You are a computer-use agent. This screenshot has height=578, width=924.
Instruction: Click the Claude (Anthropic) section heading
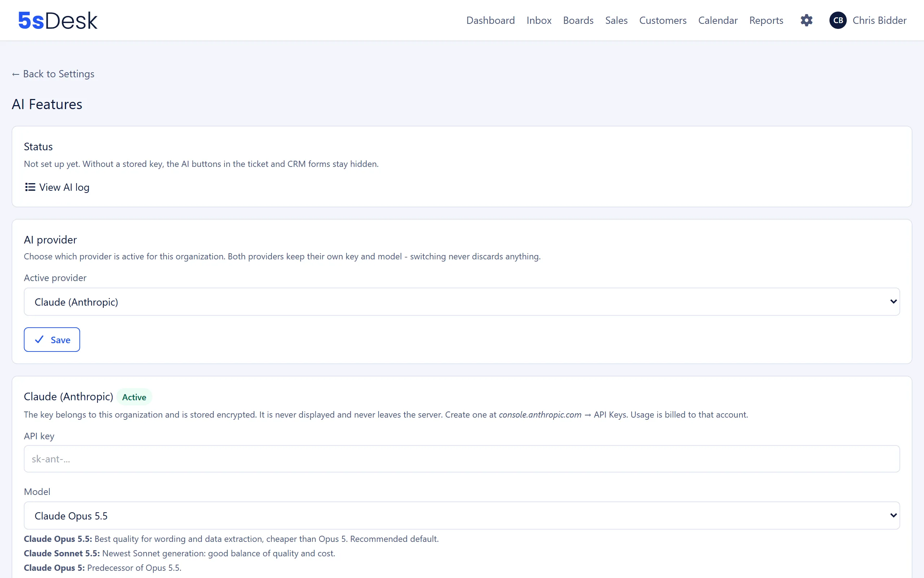pos(68,396)
